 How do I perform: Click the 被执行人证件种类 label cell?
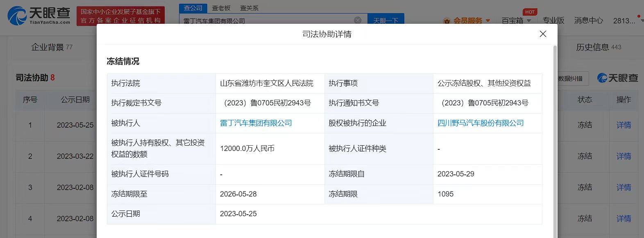point(379,149)
